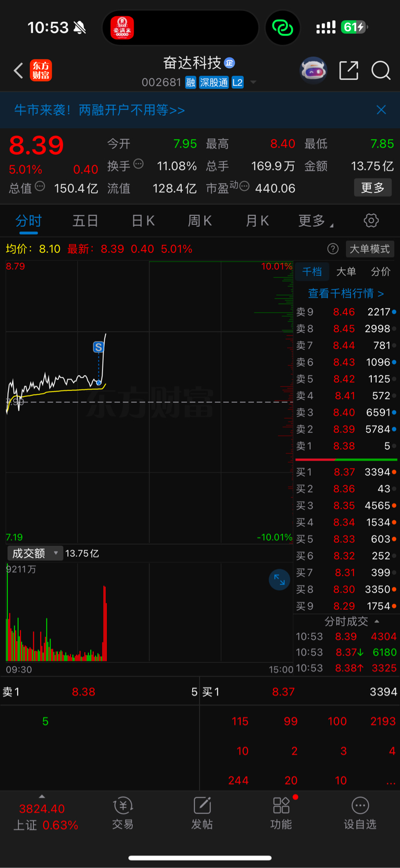This screenshot has height=868, width=400.
Task: Tap the 融 margin tag
Action: 191,82
